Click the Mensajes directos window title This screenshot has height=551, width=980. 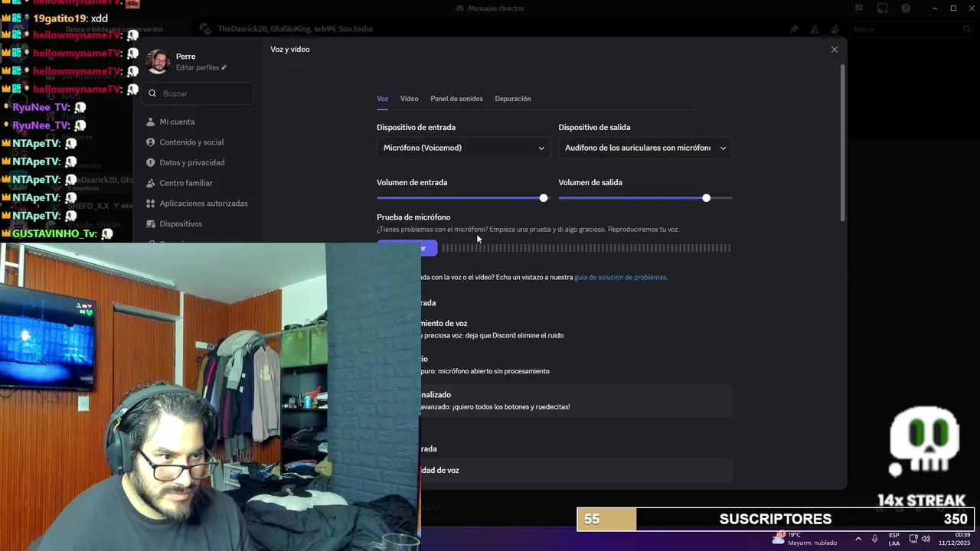(x=496, y=8)
